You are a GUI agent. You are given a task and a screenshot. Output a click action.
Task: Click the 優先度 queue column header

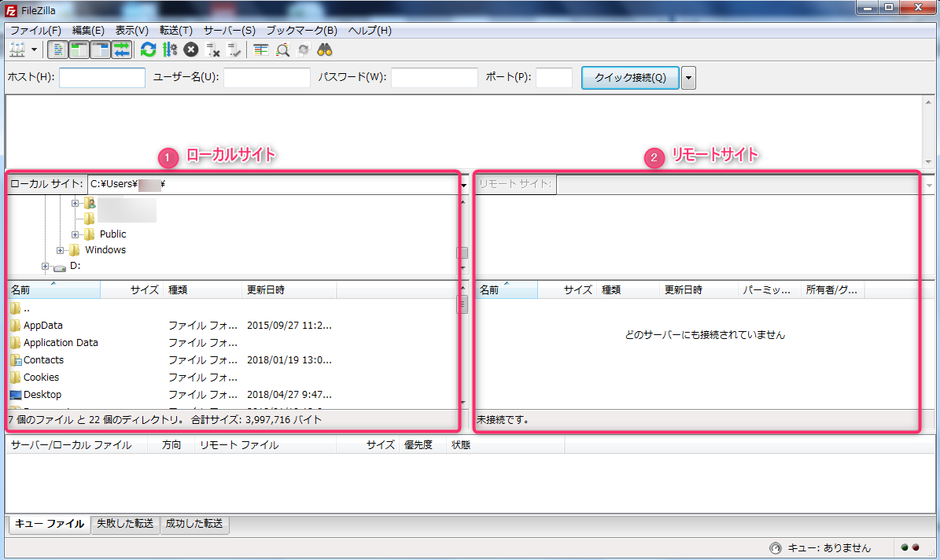tap(422, 445)
